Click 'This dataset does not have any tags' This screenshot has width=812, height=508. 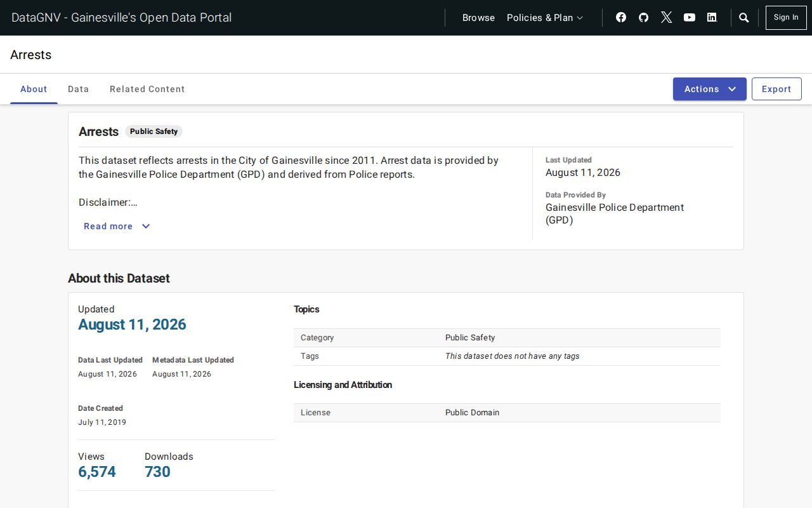coord(513,356)
